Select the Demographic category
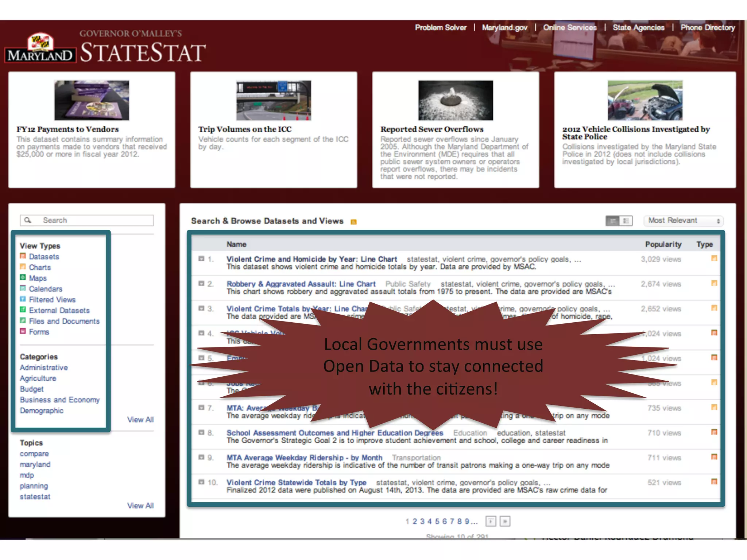747x560 pixels. pos(42,411)
